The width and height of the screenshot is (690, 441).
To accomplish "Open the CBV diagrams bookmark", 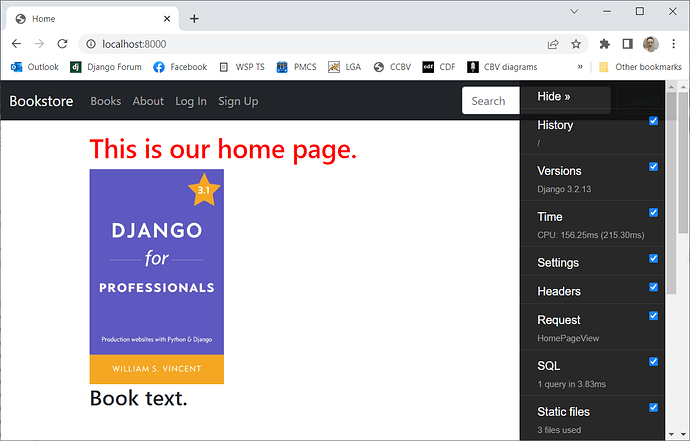I will [502, 67].
